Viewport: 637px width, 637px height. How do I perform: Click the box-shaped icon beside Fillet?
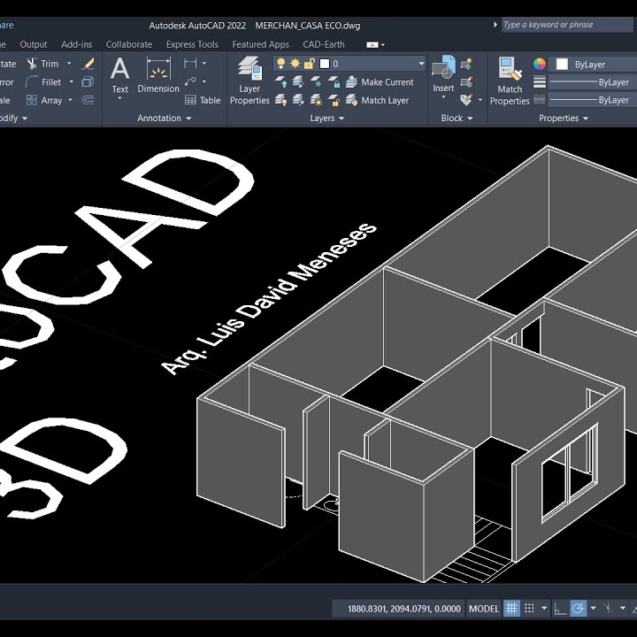(88, 82)
